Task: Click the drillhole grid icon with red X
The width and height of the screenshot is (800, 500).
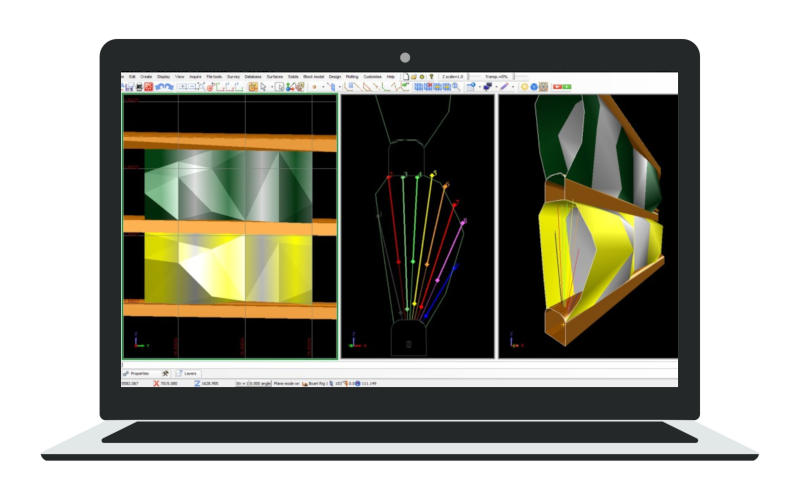Action: 429,87
